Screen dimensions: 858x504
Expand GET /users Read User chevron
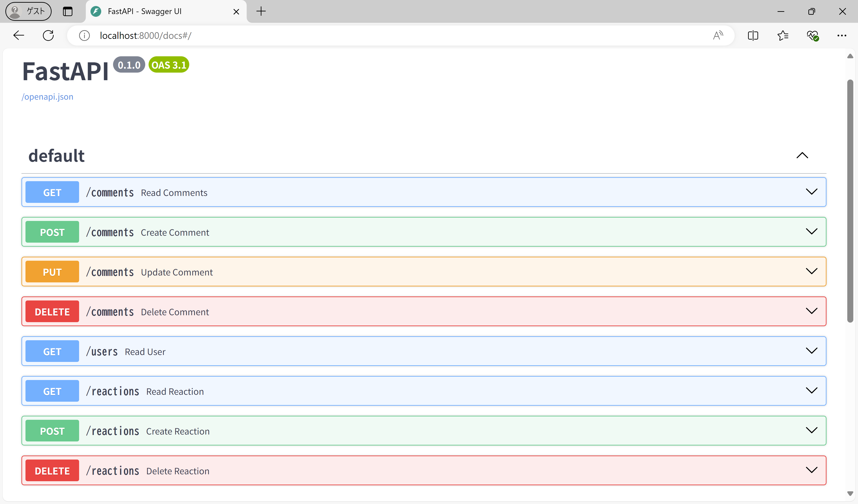(812, 351)
